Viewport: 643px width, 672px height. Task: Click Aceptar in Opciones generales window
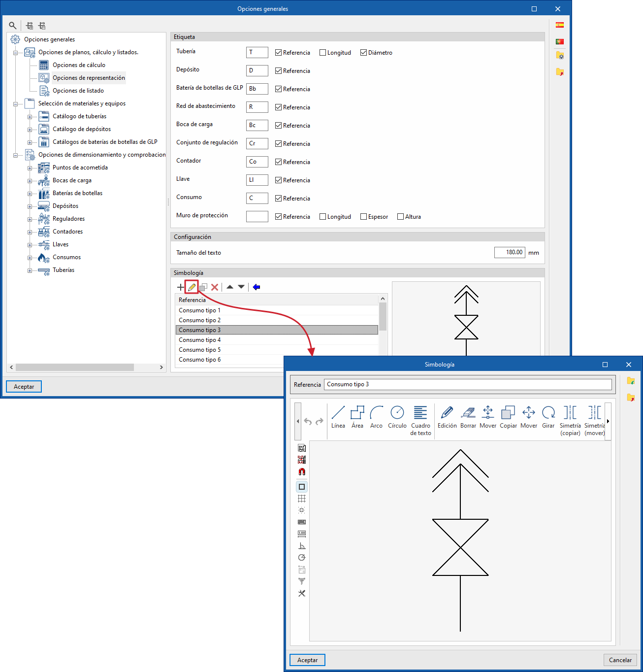click(x=24, y=387)
